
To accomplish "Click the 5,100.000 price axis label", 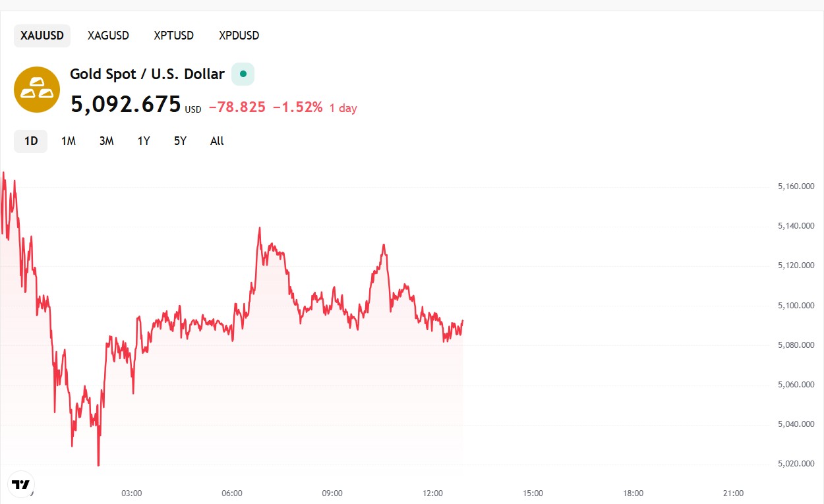I will click(796, 305).
